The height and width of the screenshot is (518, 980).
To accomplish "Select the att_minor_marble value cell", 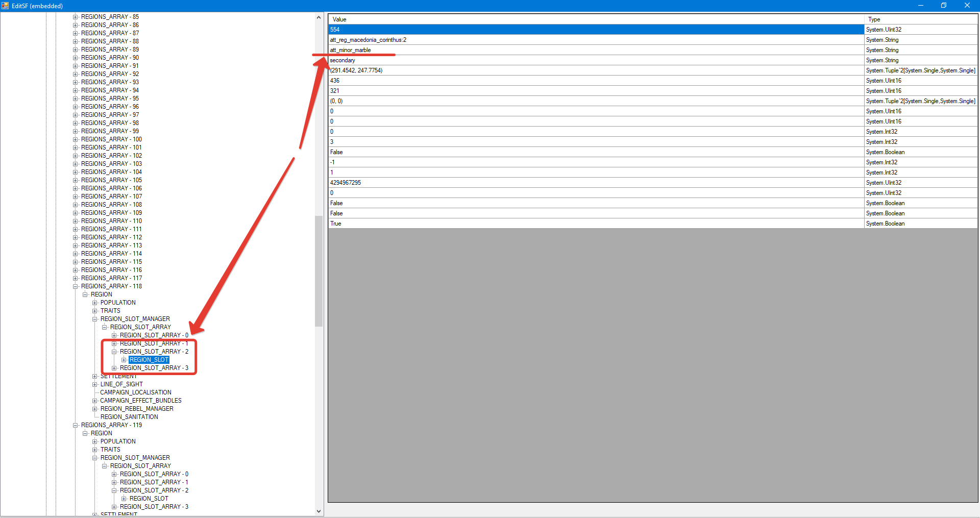I will 596,50.
